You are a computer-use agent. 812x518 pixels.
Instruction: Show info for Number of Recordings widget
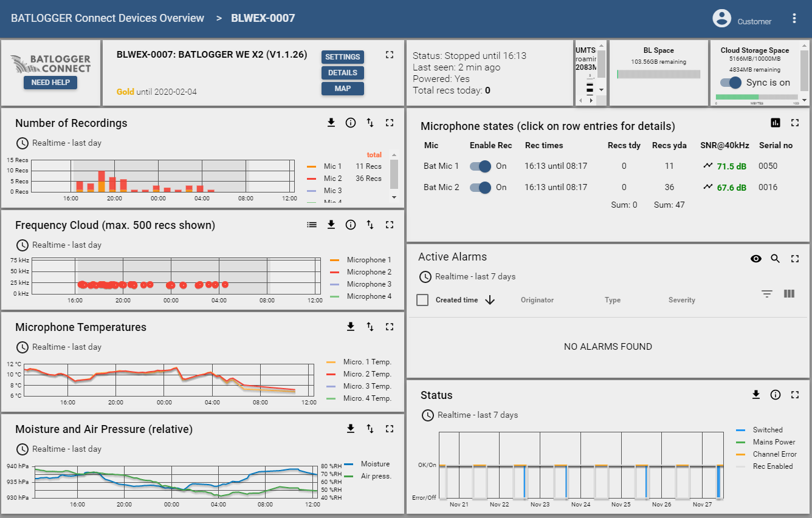351,123
